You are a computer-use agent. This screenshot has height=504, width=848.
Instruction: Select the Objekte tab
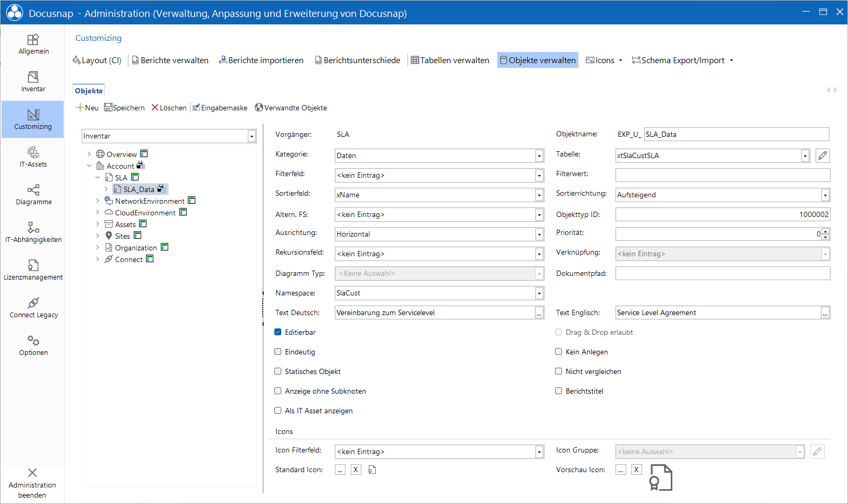click(x=89, y=91)
